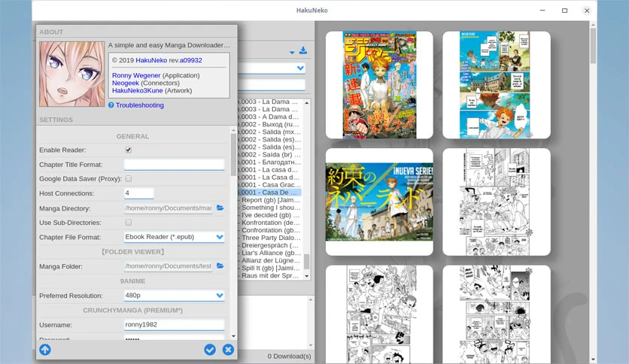Select chapter '0001 - Casa De'
The image size is (629, 364).
pos(269,193)
